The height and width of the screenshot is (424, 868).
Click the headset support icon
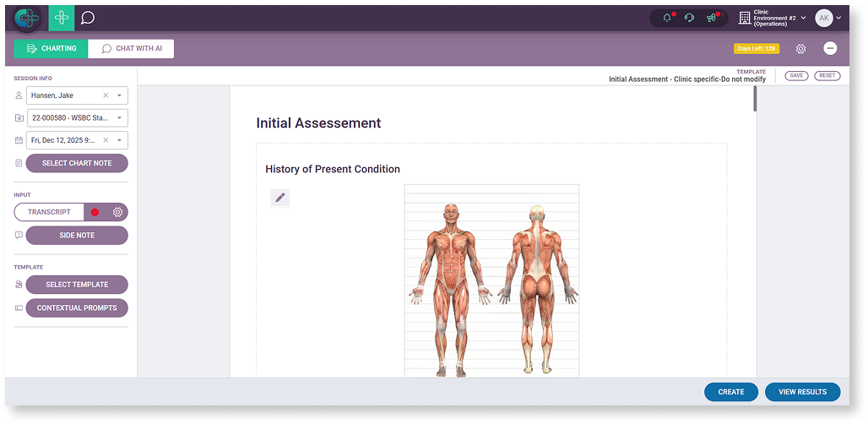[x=690, y=18]
